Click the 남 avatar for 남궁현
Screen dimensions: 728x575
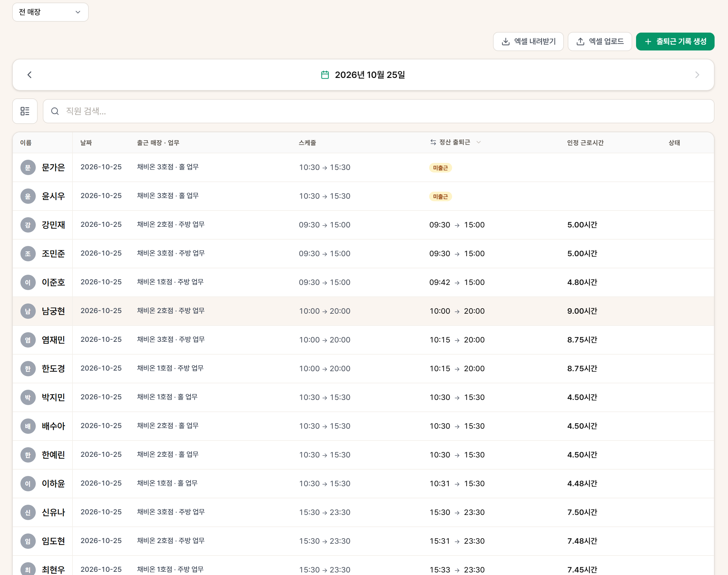tap(28, 311)
